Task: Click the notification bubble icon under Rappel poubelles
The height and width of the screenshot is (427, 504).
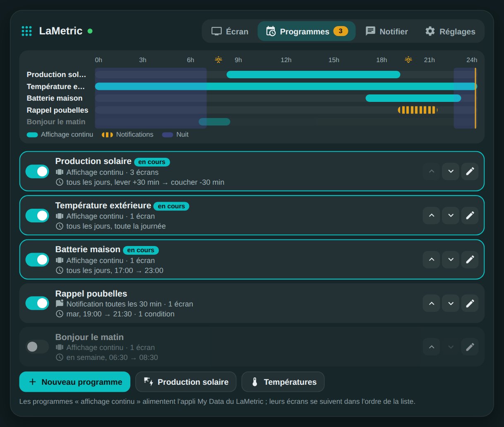Action: pyautogui.click(x=60, y=304)
